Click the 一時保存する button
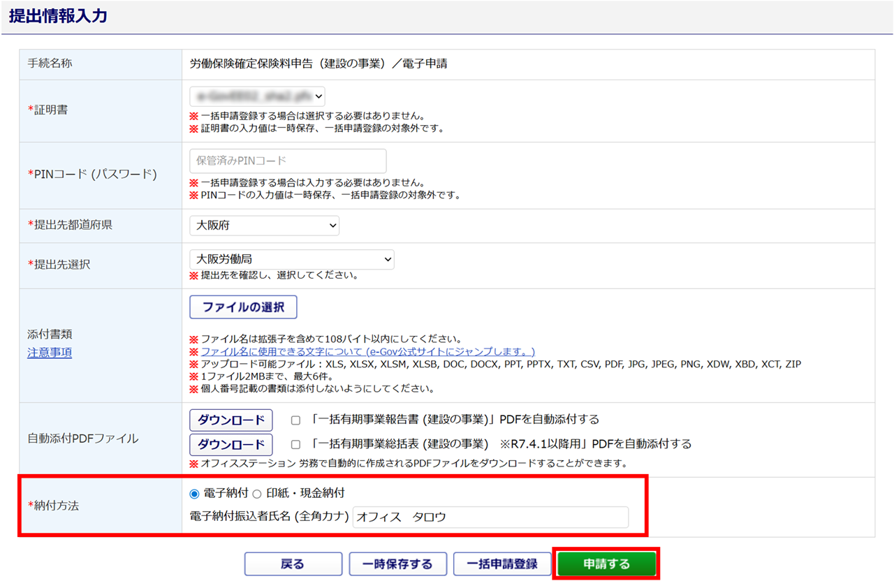 [397, 564]
